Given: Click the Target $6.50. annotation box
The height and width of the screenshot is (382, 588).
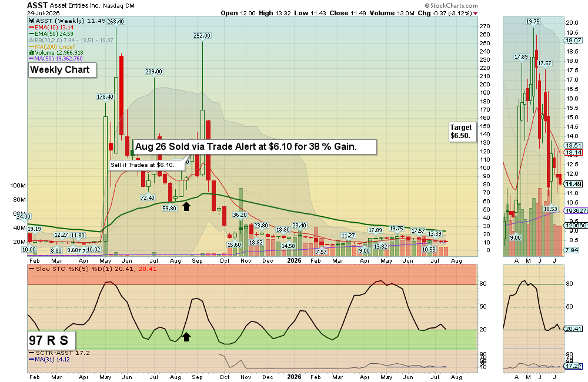Looking at the screenshot, I should click(x=463, y=132).
